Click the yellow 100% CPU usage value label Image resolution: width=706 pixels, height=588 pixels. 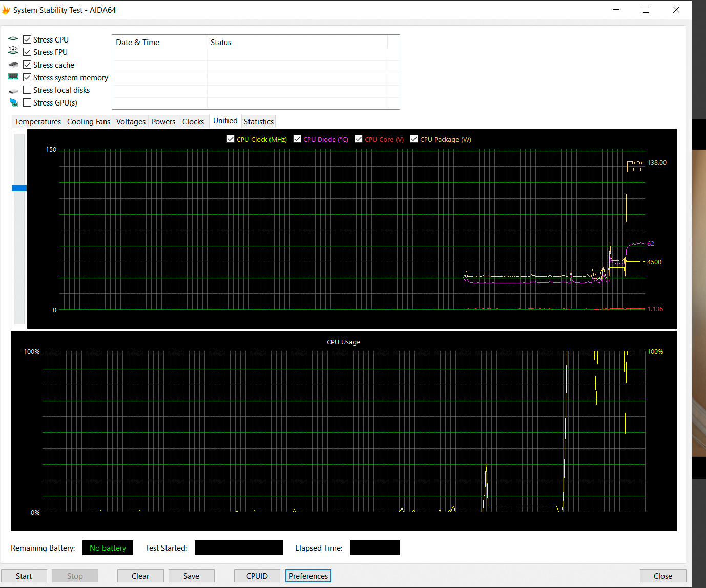coord(655,351)
